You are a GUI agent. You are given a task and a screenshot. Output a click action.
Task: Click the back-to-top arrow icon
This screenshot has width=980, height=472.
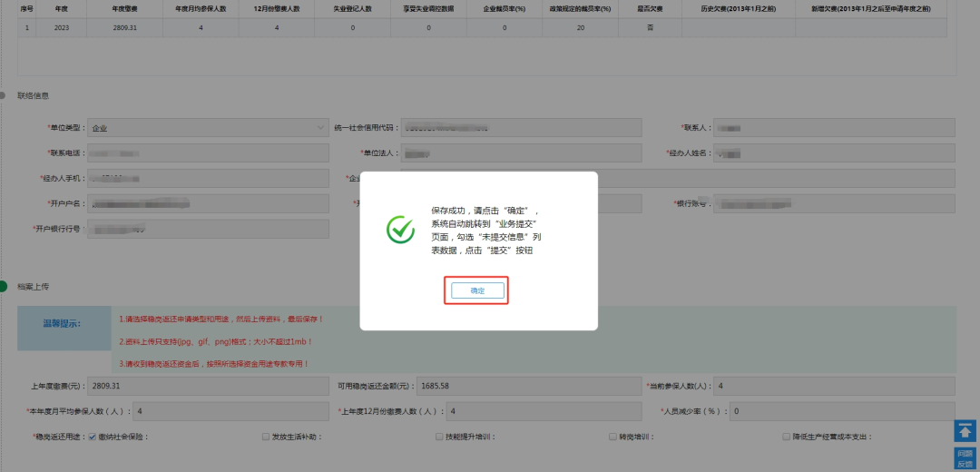coord(964,430)
